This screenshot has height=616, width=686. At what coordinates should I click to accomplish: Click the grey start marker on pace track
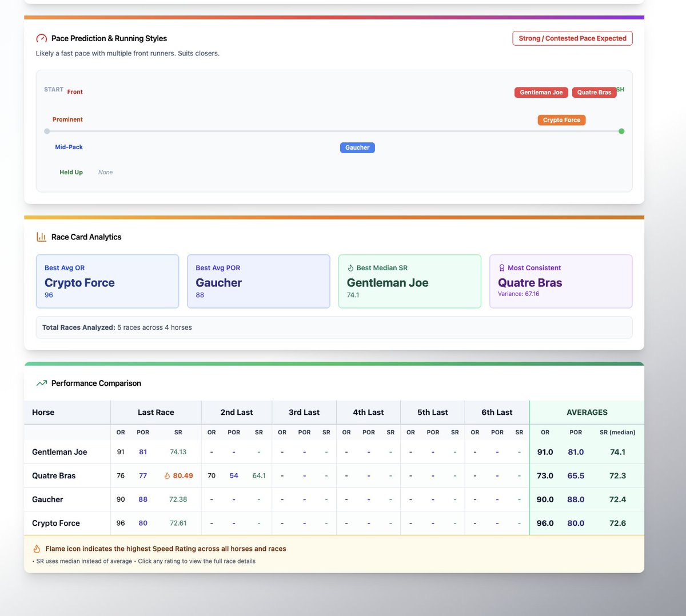point(47,131)
